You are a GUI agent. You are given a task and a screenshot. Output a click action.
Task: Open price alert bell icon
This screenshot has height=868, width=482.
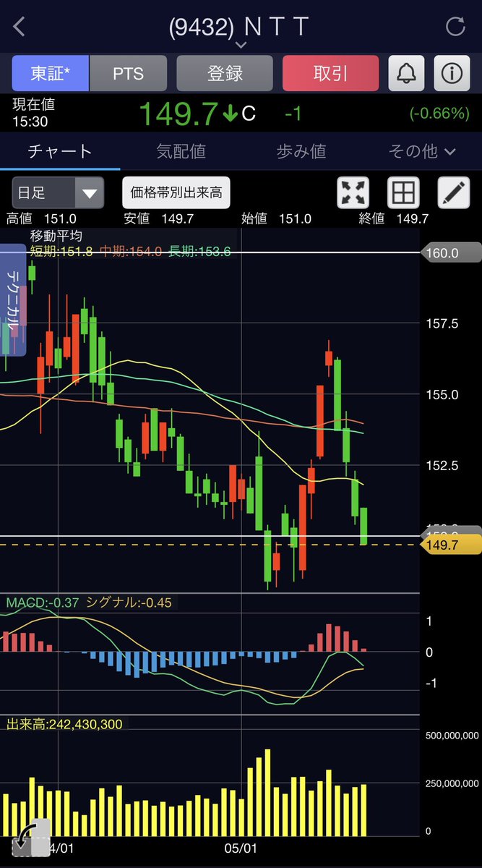407,73
